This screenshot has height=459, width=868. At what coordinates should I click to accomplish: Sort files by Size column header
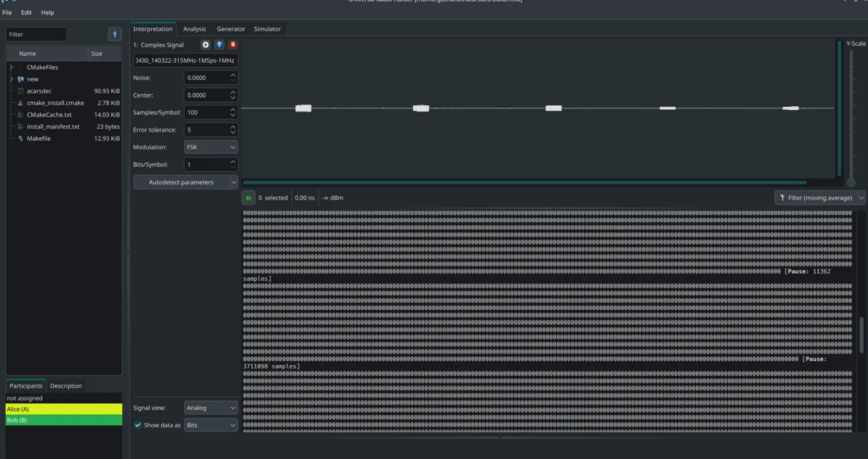click(x=104, y=53)
